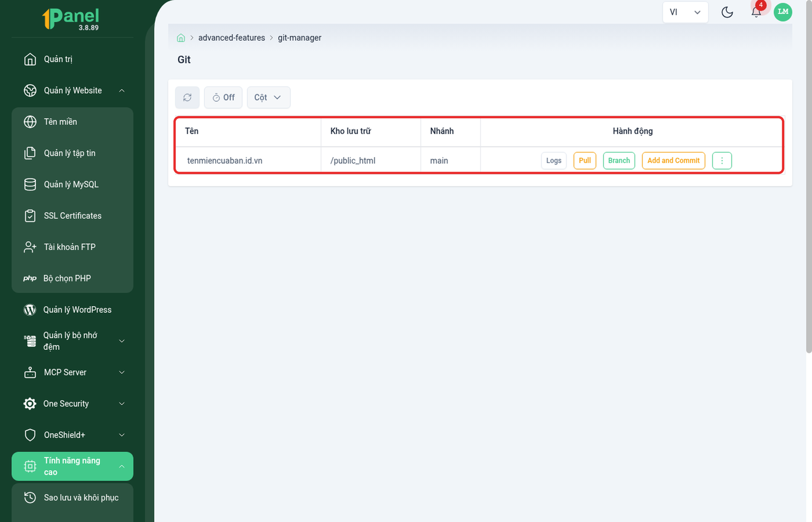Expand MCP Server submenu chevron

coord(122,372)
